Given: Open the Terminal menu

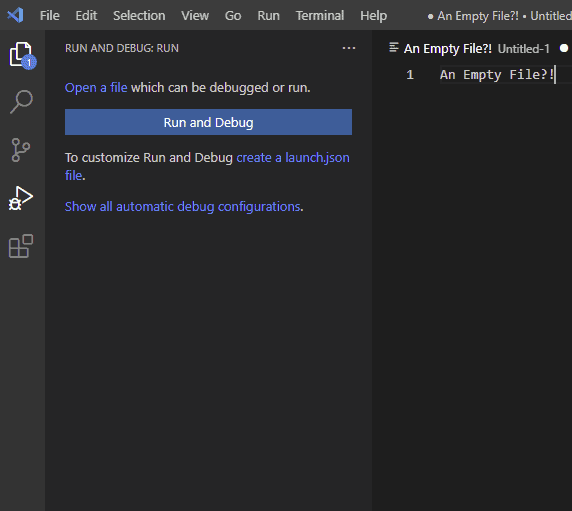Looking at the screenshot, I should point(320,16).
